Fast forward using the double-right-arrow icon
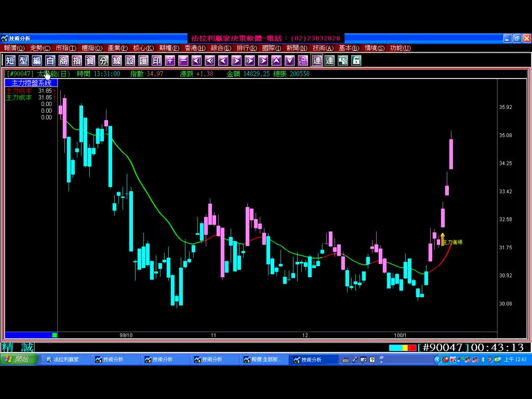Viewport: 532px width, 399px height. coord(250,61)
